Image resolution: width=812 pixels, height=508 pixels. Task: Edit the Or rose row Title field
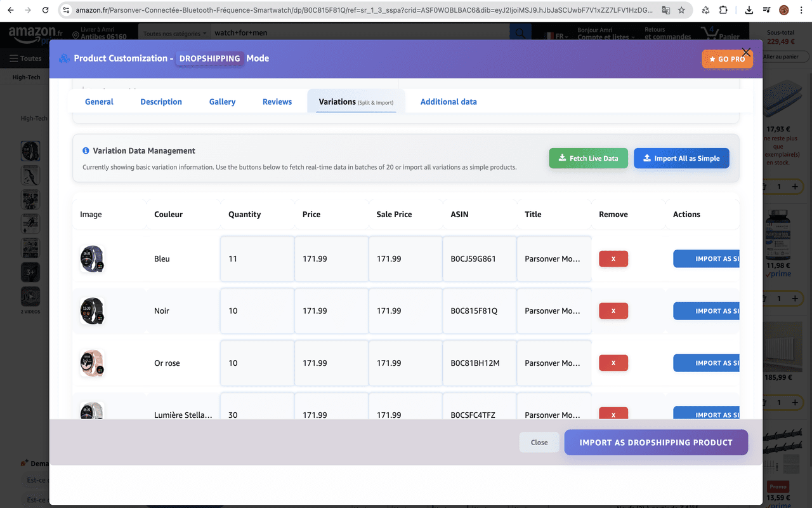(554, 363)
